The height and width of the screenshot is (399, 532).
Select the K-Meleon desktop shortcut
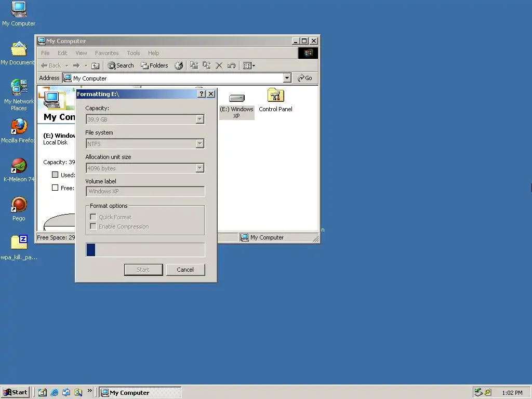click(x=19, y=170)
